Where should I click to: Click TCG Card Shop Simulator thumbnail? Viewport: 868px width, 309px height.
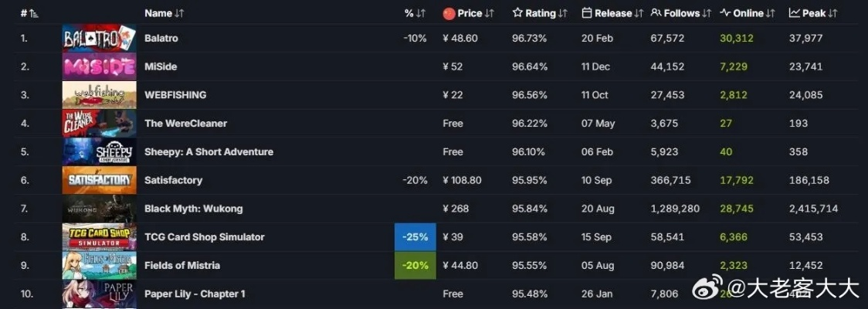(x=99, y=237)
